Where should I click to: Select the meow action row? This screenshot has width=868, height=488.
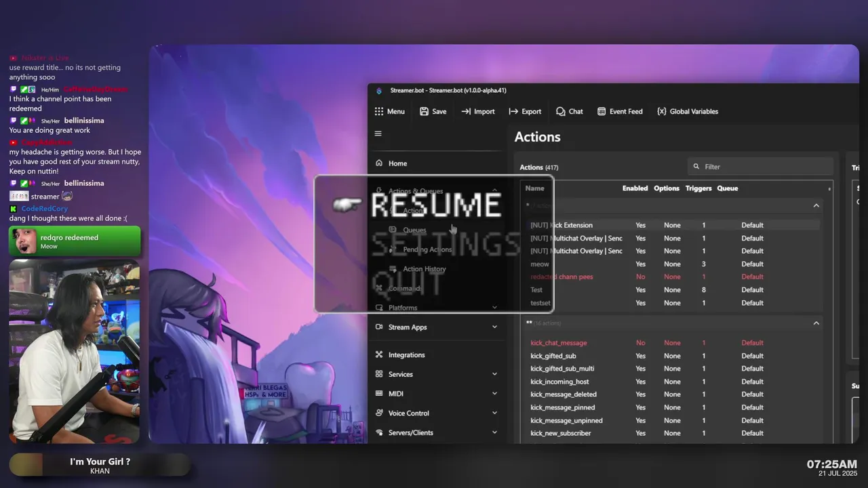(x=670, y=264)
